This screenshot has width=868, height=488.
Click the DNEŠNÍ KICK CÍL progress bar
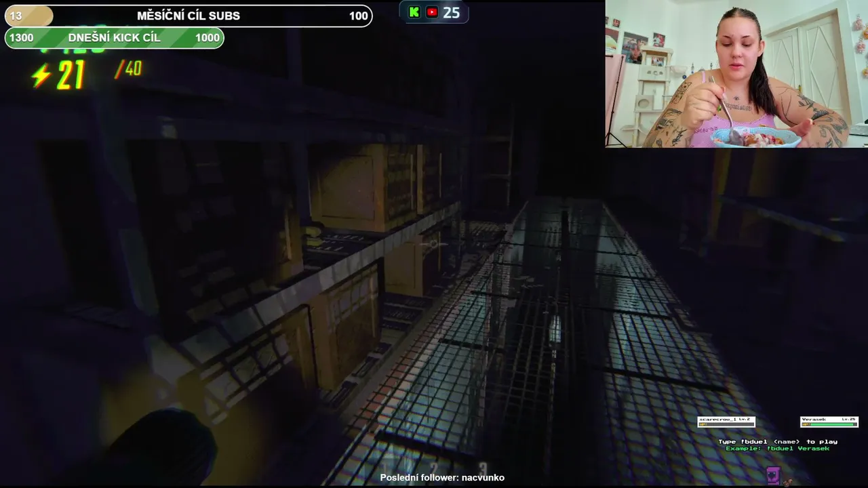(x=115, y=38)
